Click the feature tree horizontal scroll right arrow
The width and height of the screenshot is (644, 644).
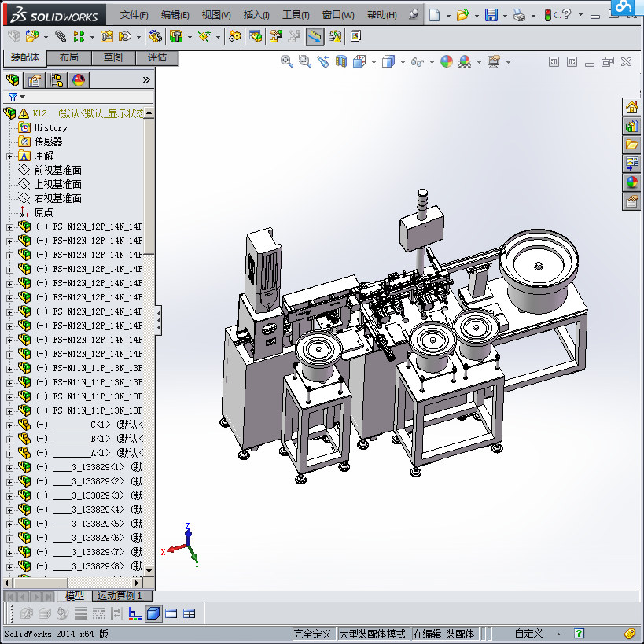coord(137,583)
